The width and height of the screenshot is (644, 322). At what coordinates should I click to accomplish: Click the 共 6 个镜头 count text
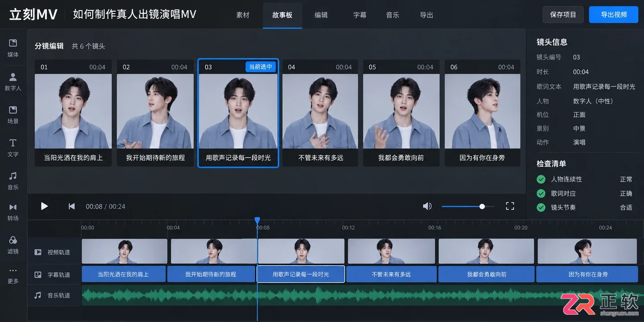(x=89, y=46)
